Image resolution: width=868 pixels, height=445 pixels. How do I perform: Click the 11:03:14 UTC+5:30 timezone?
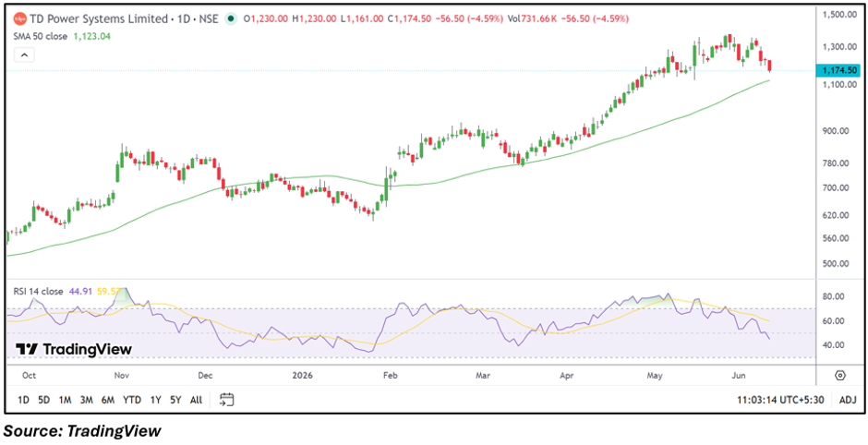pos(780,400)
